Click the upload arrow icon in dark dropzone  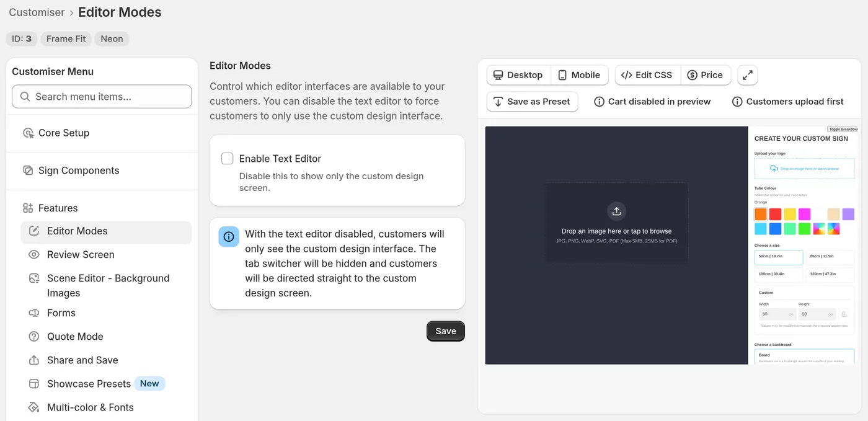[616, 211]
